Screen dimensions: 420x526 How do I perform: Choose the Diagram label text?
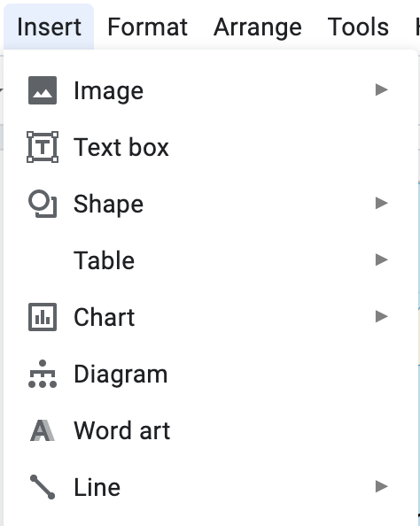click(x=121, y=375)
